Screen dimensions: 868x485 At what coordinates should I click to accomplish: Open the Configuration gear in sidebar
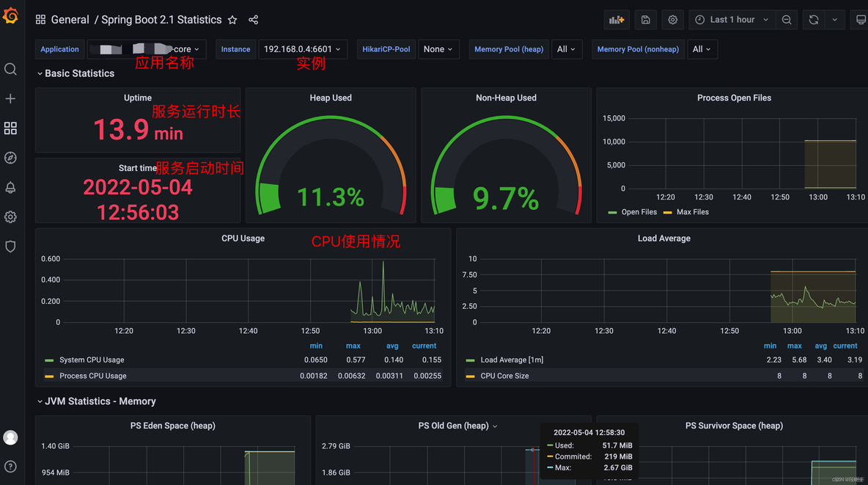pos(10,217)
